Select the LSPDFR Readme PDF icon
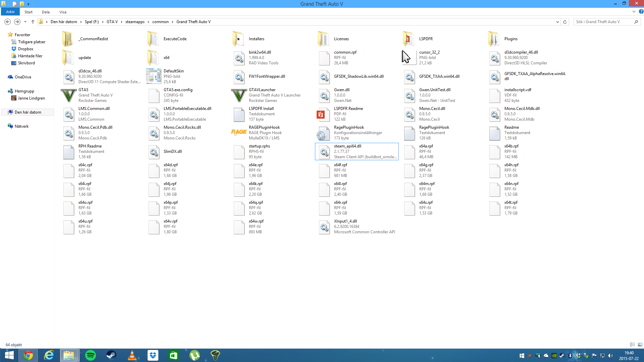Viewport: 644px width, 362px height. (x=321, y=114)
